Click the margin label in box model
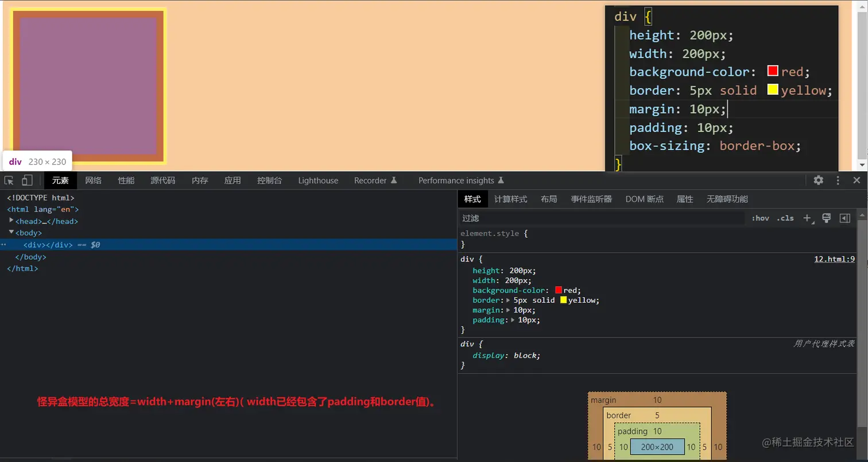This screenshot has width=868, height=462. pyautogui.click(x=603, y=399)
